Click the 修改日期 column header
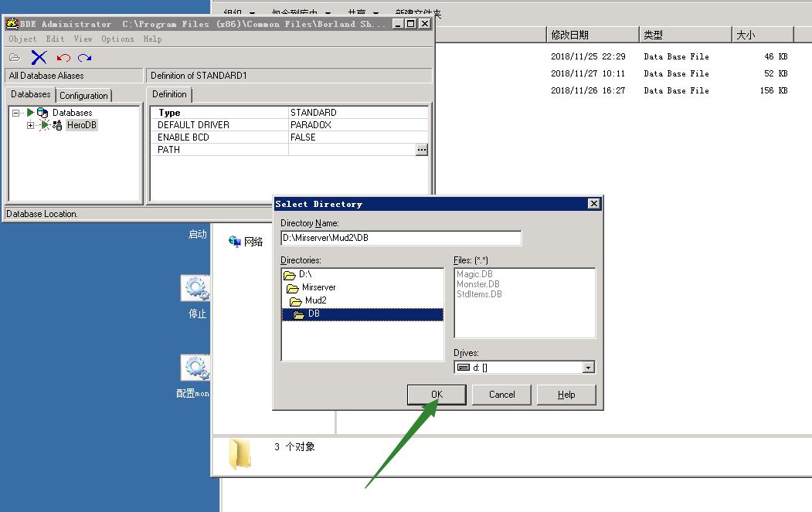The height and width of the screenshot is (512, 812). (570, 35)
